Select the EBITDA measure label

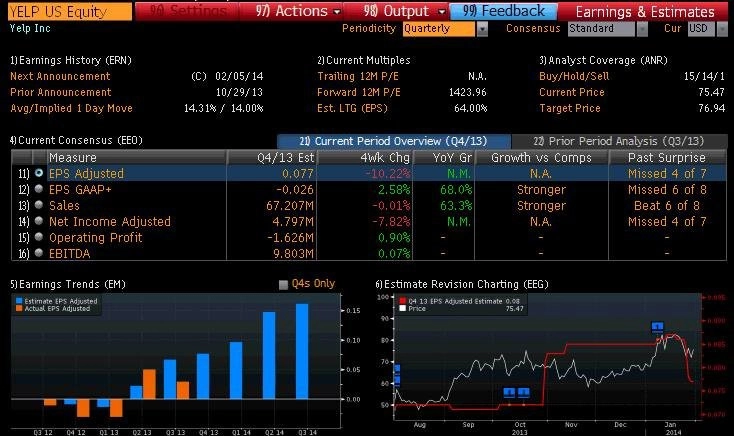coord(69,254)
